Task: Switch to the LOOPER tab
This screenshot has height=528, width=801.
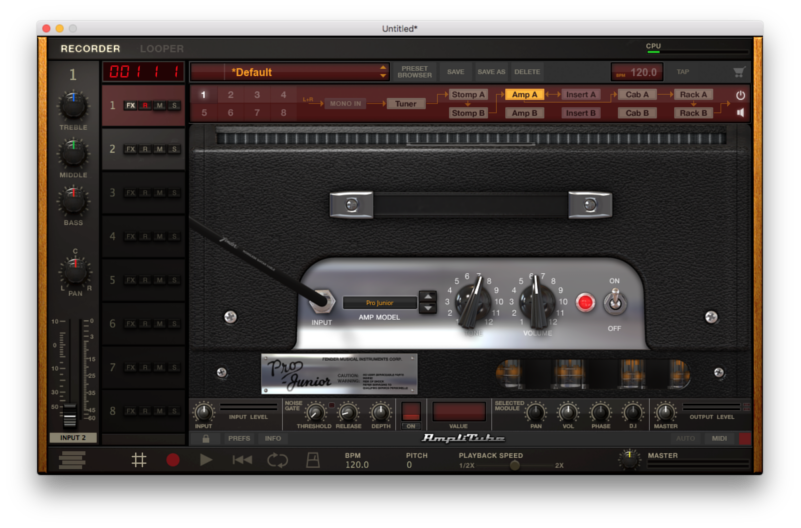Action: coord(161,49)
